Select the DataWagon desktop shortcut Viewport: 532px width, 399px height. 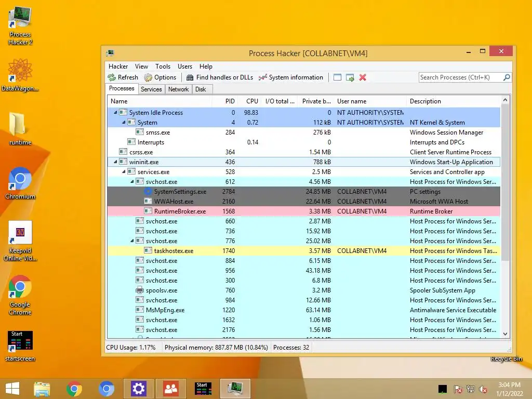[x=20, y=75]
